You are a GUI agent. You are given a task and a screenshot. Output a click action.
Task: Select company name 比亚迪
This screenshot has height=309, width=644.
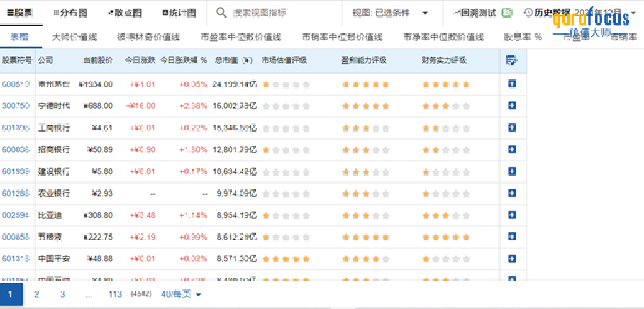point(50,215)
